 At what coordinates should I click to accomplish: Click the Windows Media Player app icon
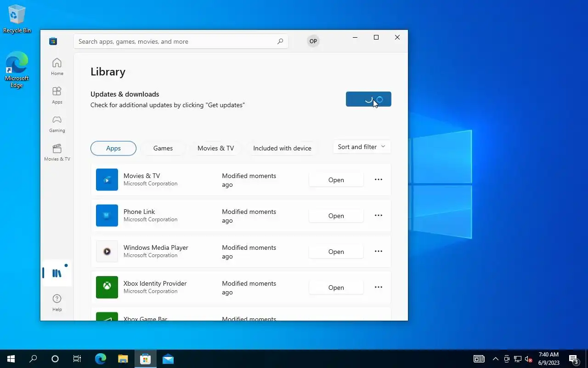pyautogui.click(x=107, y=252)
